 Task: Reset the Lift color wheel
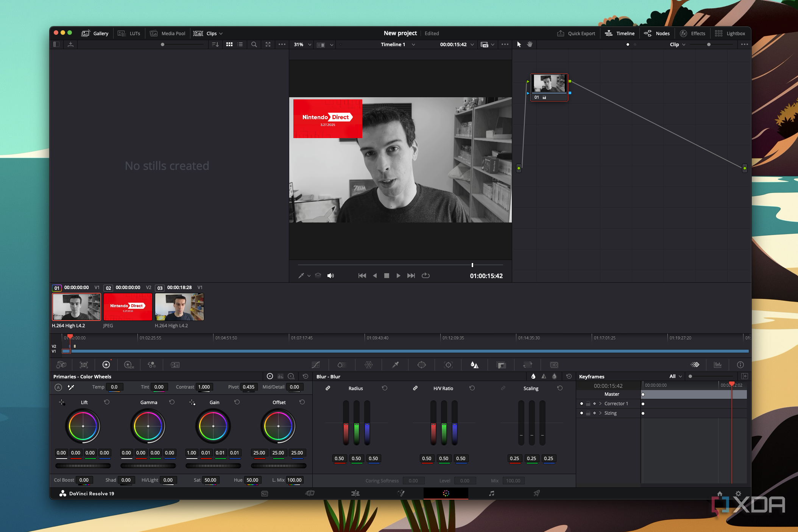click(x=107, y=402)
